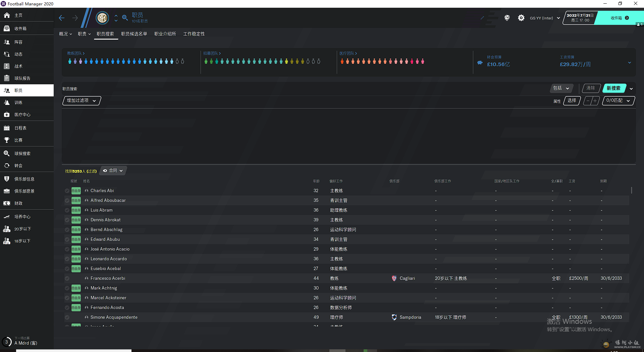The image size is (644, 352).
Task: Click the 清除 clear button
Action: pyautogui.click(x=591, y=88)
